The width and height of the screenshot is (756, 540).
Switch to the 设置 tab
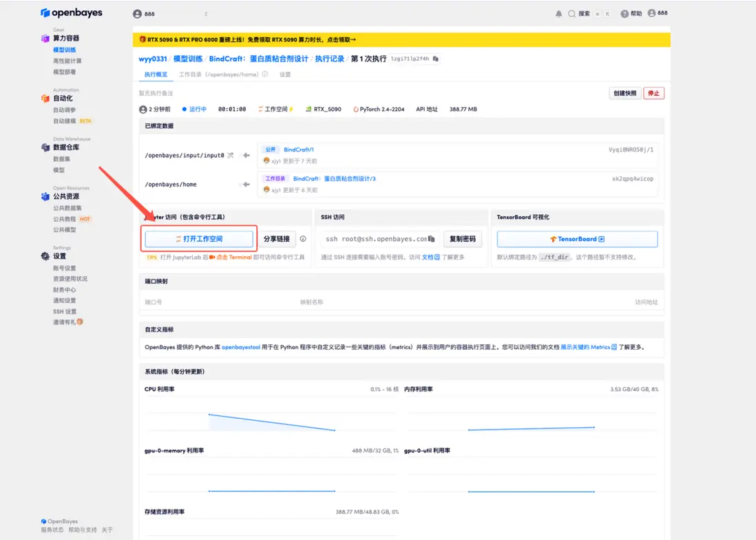click(x=285, y=74)
